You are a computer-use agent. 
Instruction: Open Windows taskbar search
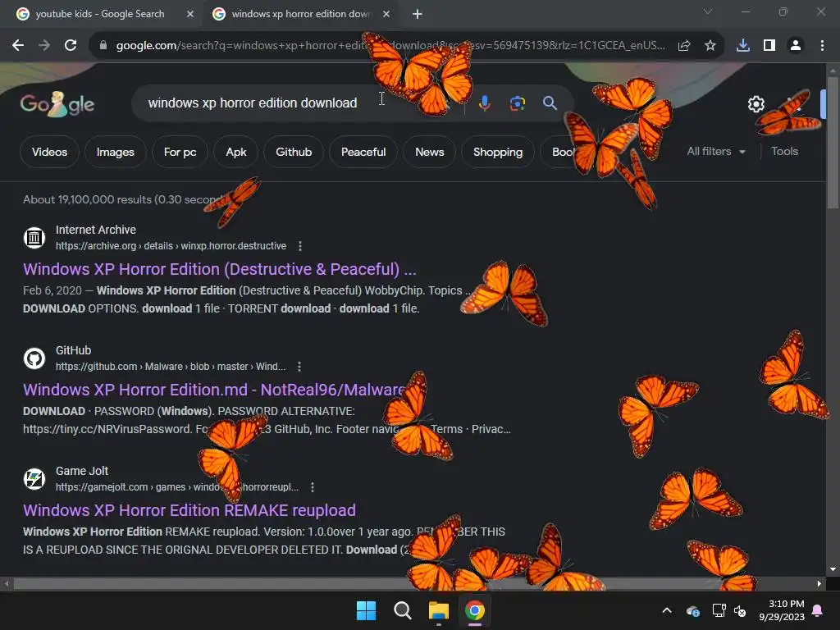click(x=402, y=610)
